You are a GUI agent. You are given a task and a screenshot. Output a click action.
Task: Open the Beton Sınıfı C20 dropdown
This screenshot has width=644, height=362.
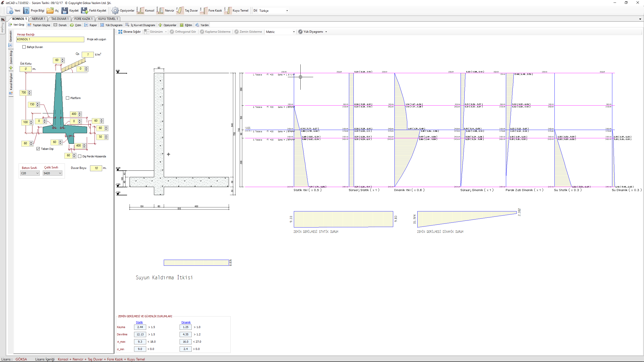(30, 173)
